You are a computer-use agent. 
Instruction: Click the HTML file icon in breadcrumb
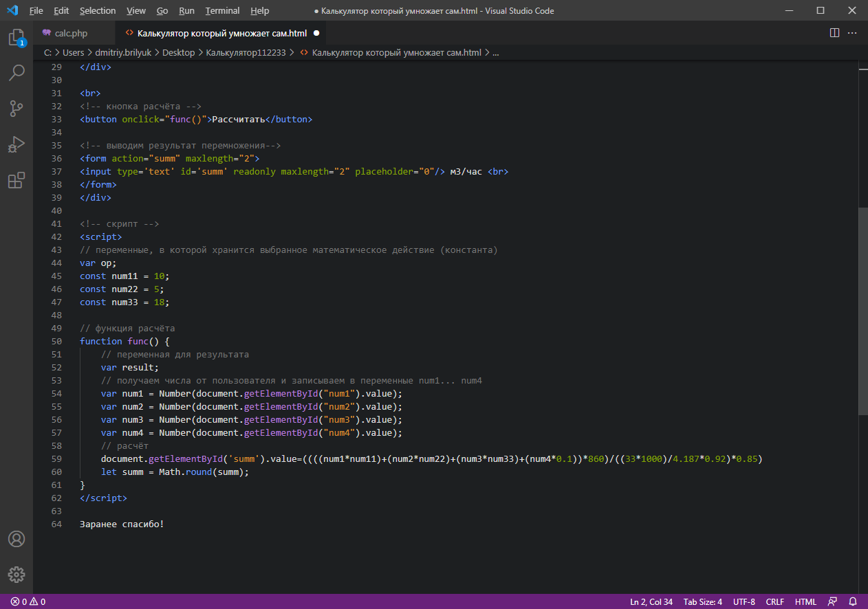[x=305, y=52]
